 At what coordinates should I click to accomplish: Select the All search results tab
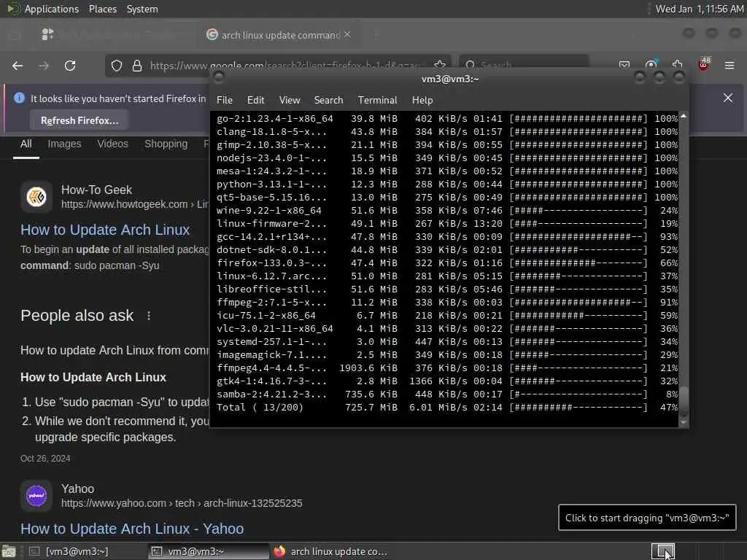click(26, 144)
